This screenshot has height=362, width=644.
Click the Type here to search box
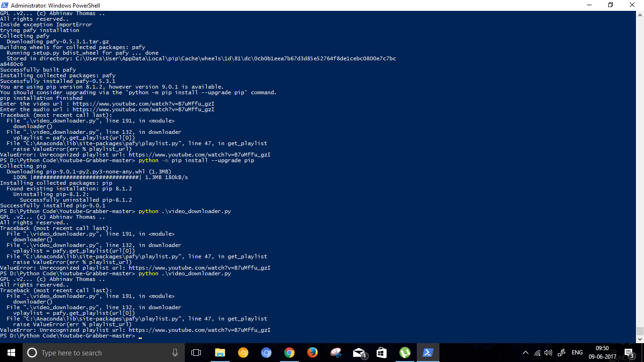(104, 353)
